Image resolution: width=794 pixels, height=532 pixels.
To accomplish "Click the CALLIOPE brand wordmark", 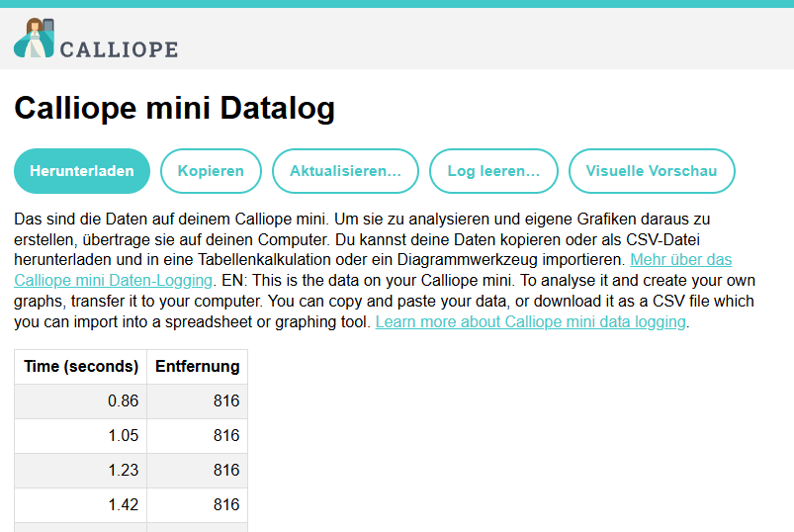I will [119, 49].
